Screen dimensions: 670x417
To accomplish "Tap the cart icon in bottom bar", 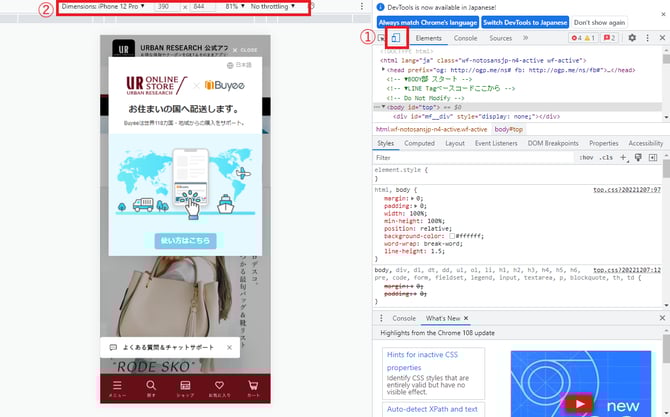I will 253,385.
